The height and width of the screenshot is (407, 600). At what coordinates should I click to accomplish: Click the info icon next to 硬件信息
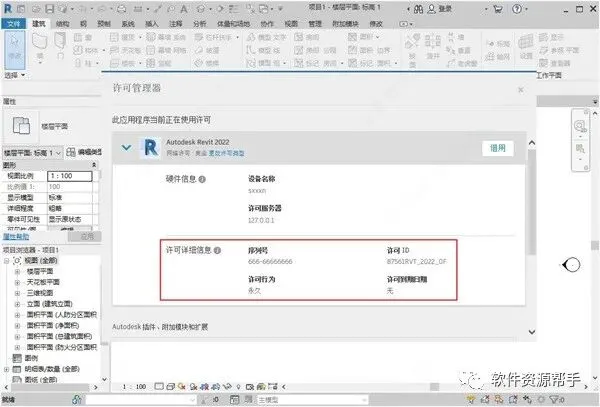point(202,179)
